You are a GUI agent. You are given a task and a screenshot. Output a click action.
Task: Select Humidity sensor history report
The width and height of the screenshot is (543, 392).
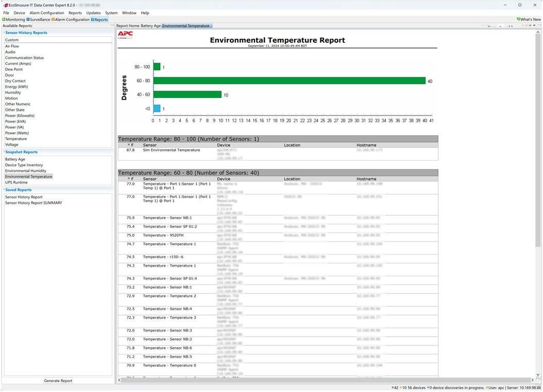[x=13, y=92]
